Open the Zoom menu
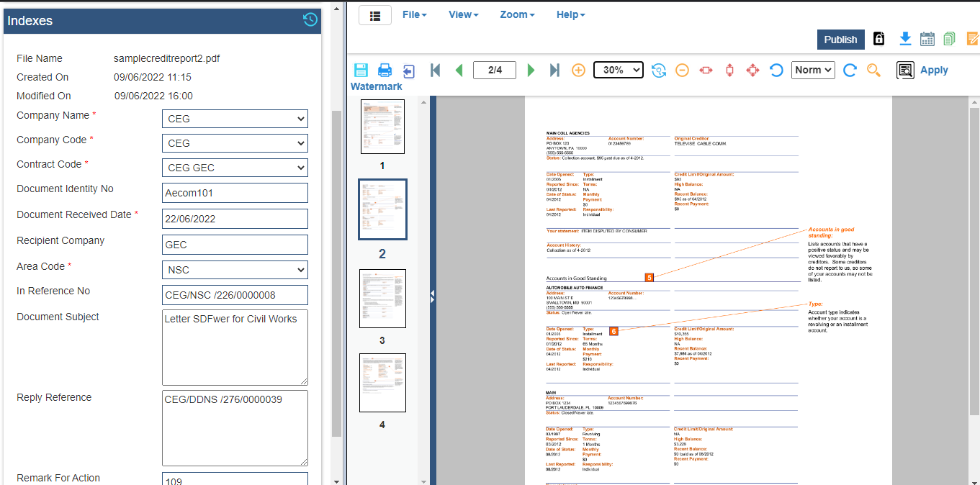Viewport: 980px width, 485px height. tap(517, 14)
